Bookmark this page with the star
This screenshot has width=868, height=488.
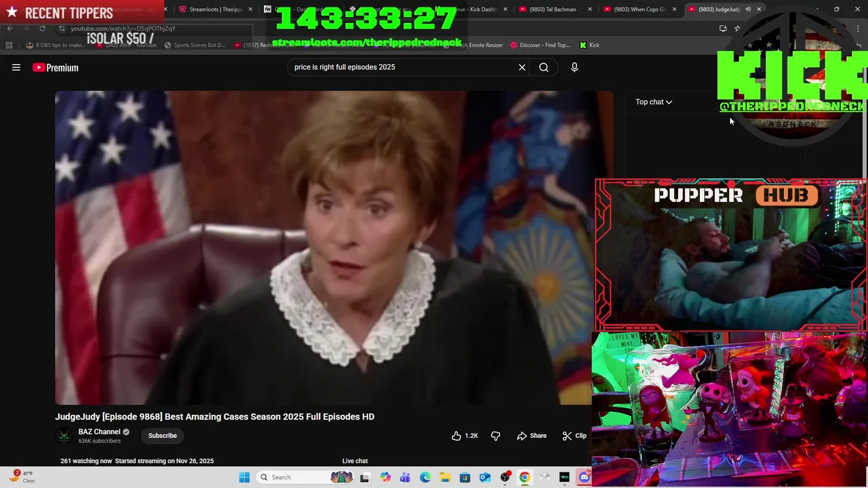(x=737, y=28)
